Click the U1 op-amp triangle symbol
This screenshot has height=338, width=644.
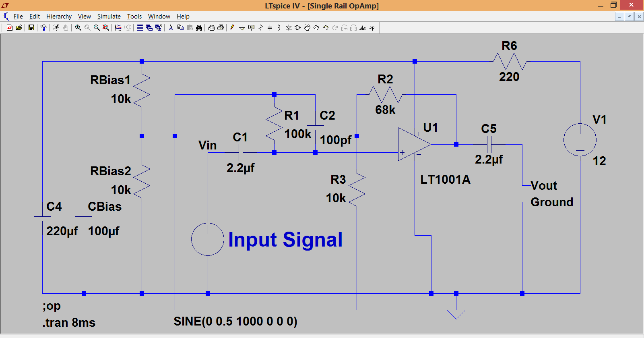click(x=415, y=144)
